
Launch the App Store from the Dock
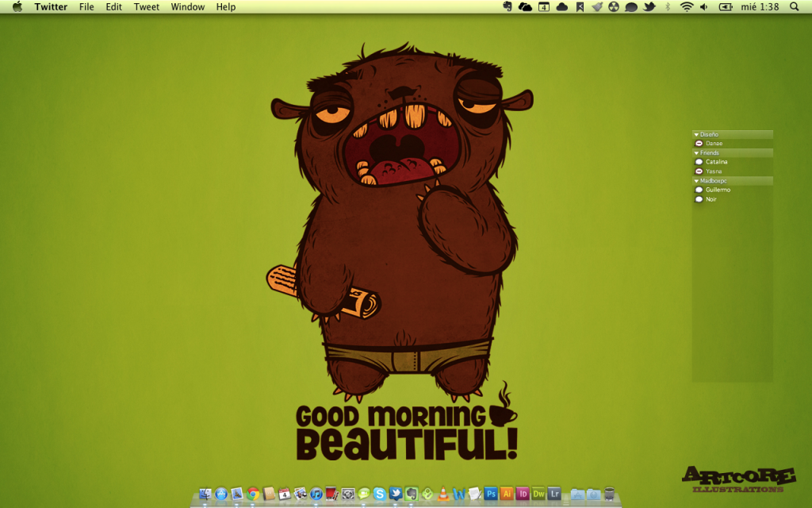pos(221,494)
